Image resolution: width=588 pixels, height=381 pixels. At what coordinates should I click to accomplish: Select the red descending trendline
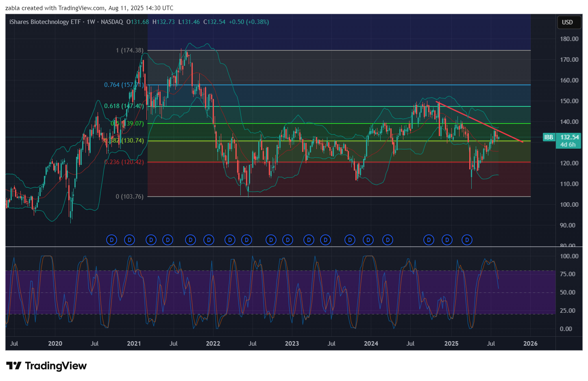tap(480, 122)
